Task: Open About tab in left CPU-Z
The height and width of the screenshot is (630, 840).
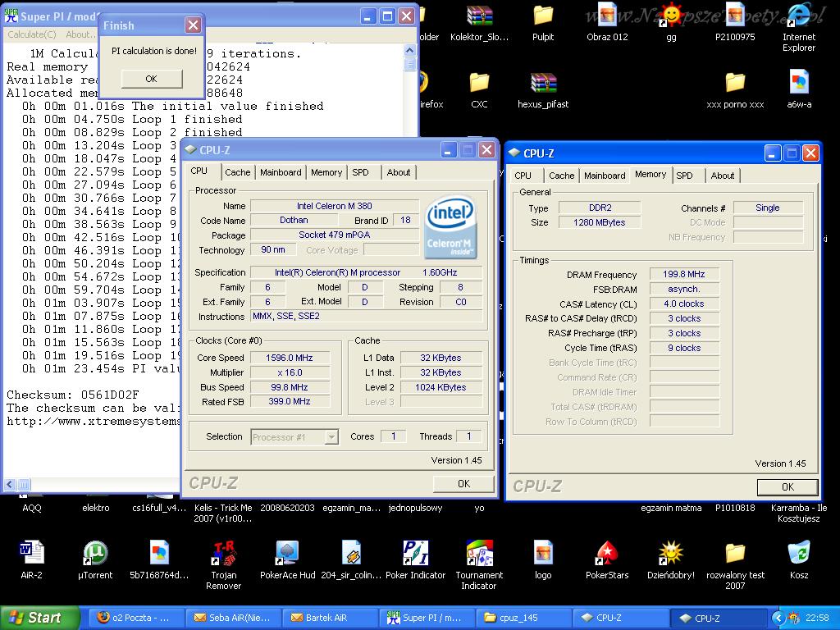Action: click(399, 172)
